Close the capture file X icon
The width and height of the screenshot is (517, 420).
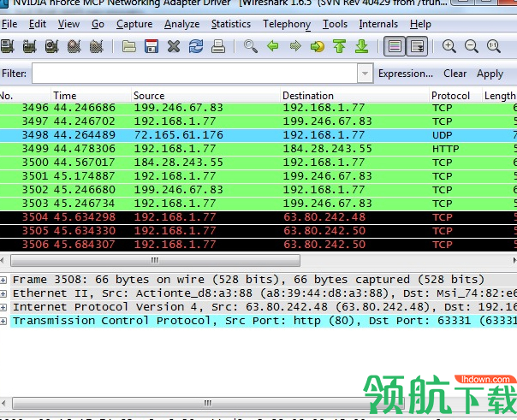coord(174,46)
